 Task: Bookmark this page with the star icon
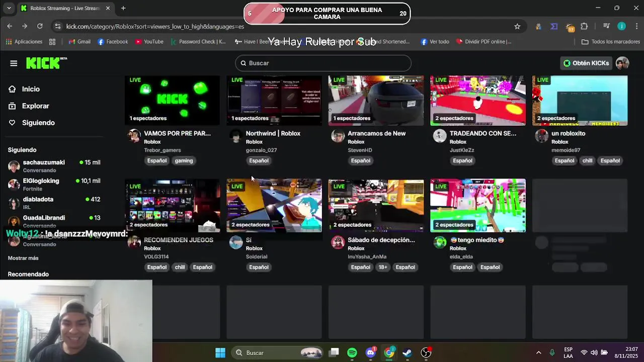[x=517, y=26]
